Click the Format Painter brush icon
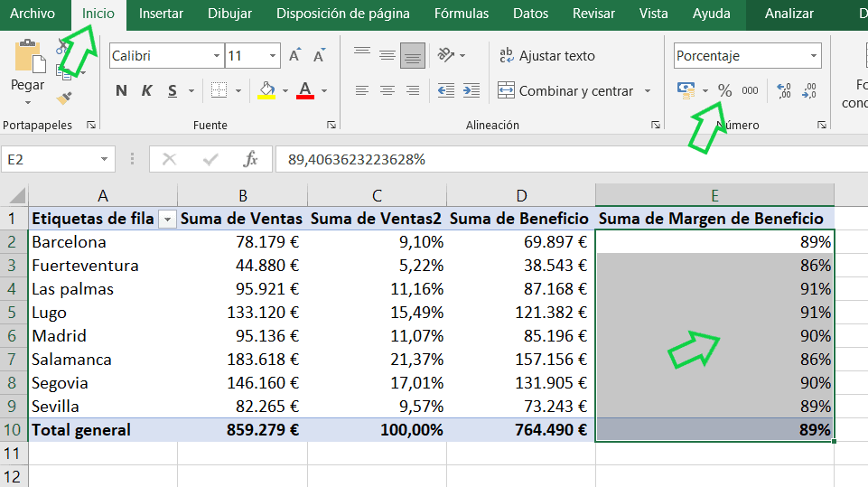Viewport: 868px width, 487px height. tap(64, 98)
